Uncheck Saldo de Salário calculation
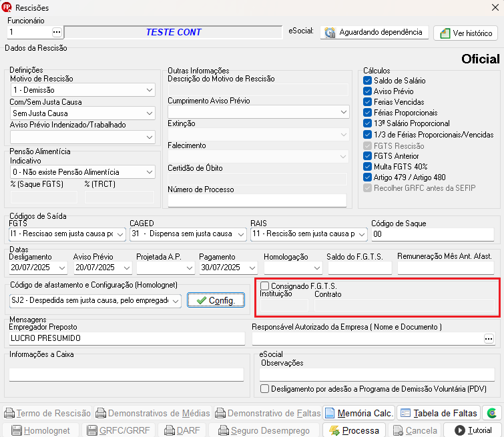 pos(367,80)
